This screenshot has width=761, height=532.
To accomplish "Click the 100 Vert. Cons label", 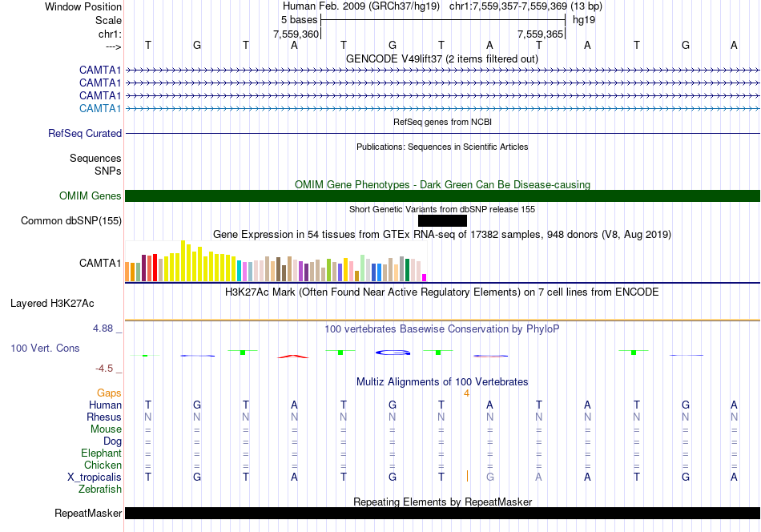I will pyautogui.click(x=45, y=348).
